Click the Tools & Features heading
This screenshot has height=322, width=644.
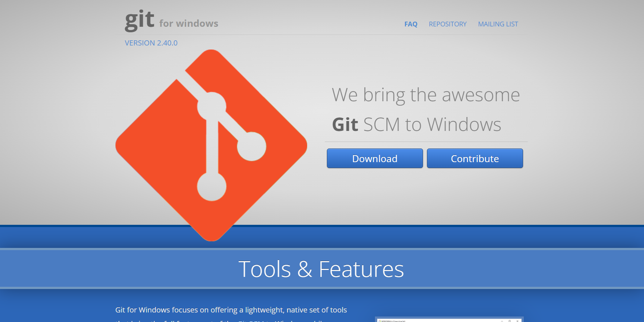pos(321,269)
